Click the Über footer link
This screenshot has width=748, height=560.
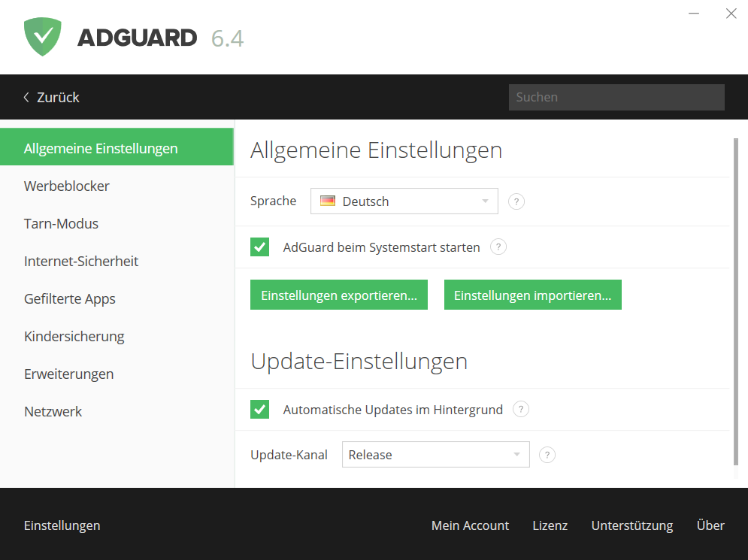point(710,525)
